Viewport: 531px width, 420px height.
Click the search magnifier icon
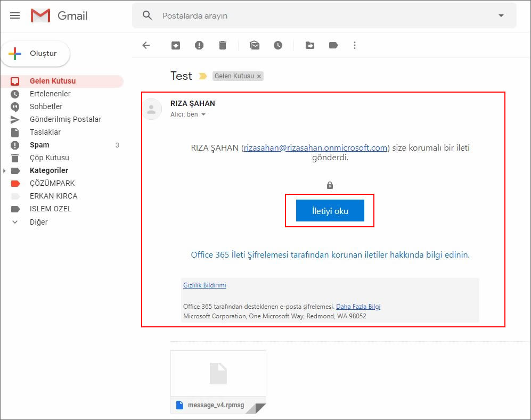point(147,15)
